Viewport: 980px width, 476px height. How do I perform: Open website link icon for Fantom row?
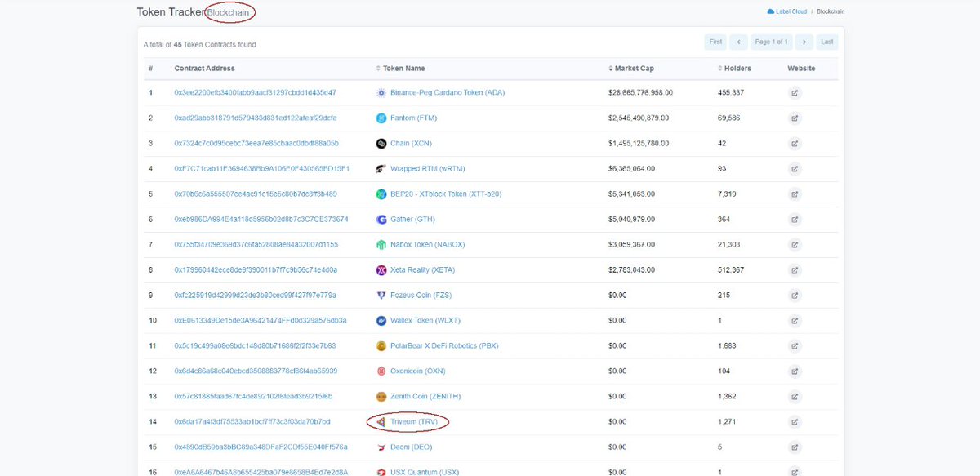(795, 118)
